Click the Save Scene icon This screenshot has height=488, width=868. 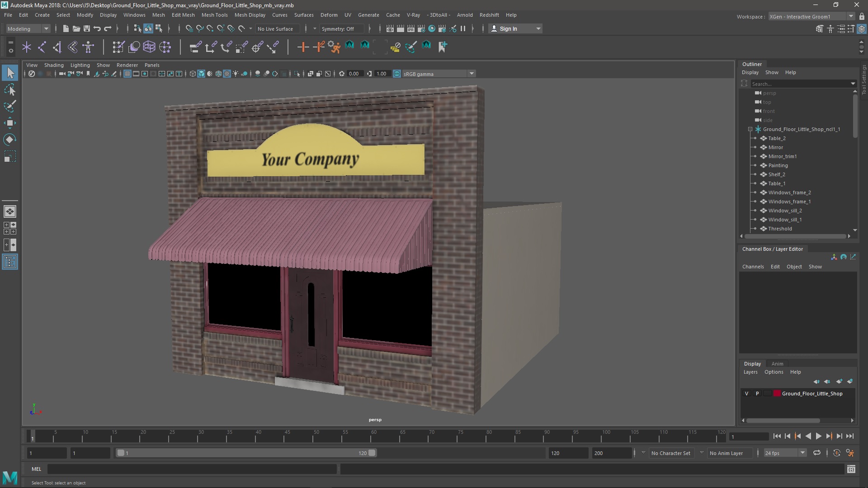point(87,28)
